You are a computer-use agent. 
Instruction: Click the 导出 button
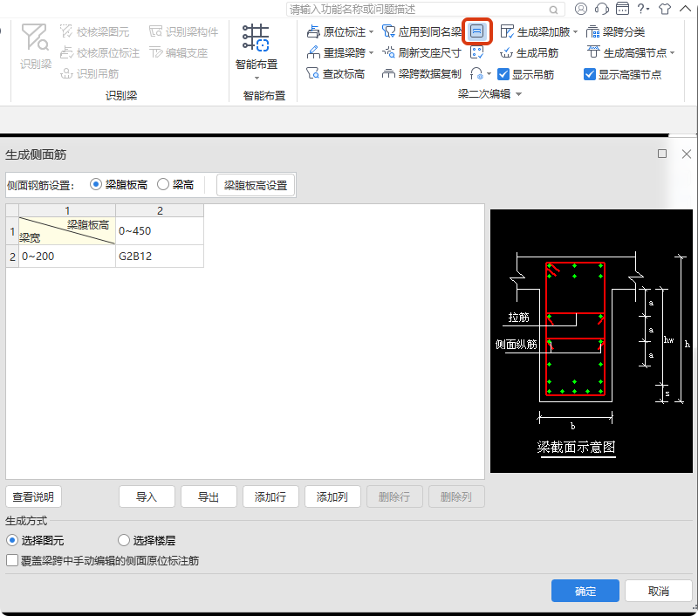point(209,496)
